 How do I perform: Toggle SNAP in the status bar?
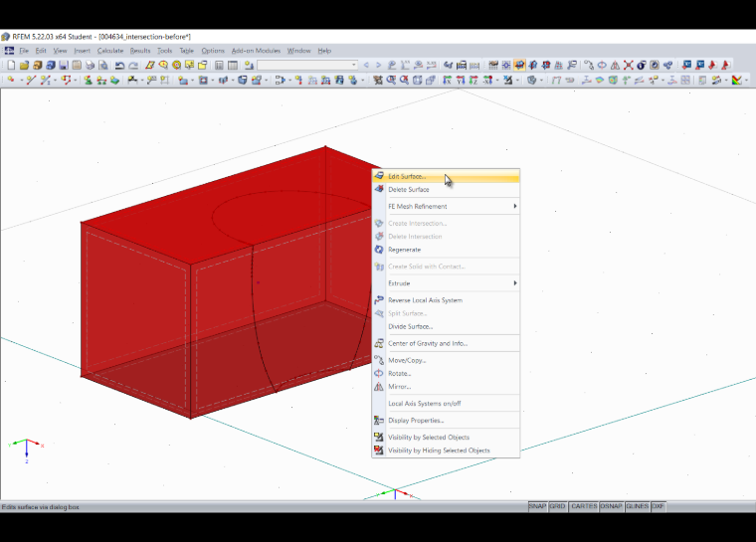click(x=537, y=506)
